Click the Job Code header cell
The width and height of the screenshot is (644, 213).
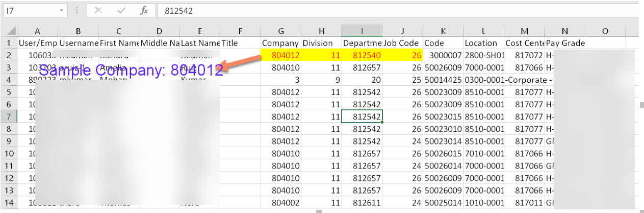coord(402,43)
